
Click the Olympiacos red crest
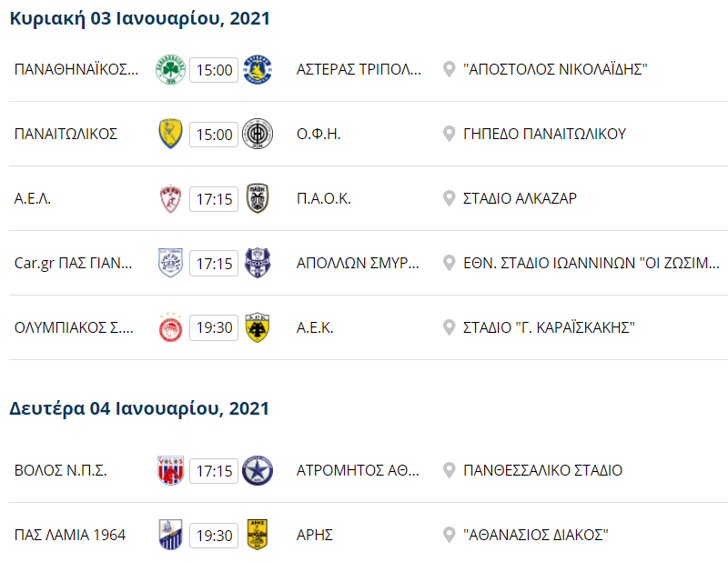click(x=171, y=327)
